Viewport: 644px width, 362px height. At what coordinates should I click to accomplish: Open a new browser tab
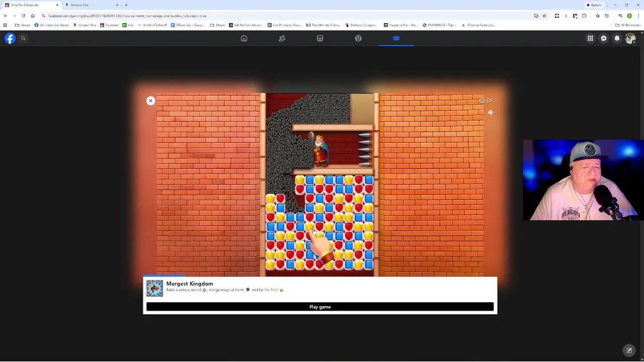click(x=126, y=5)
